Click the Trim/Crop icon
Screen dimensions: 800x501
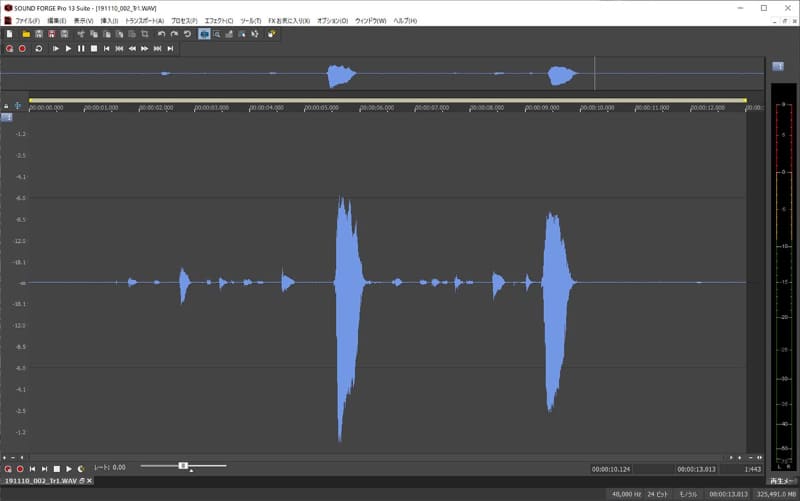145,34
